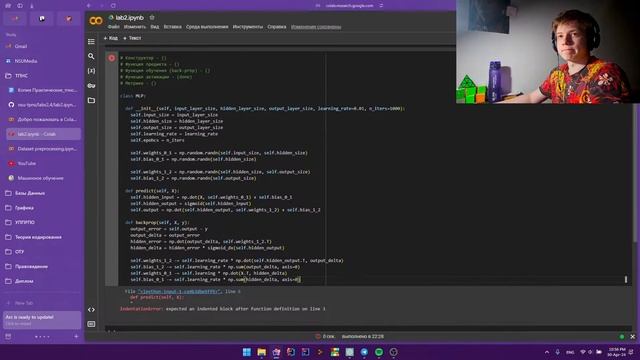The height and width of the screenshot is (360, 640).
Task: Click New Tab in Arc sidebar
Action: (43, 303)
